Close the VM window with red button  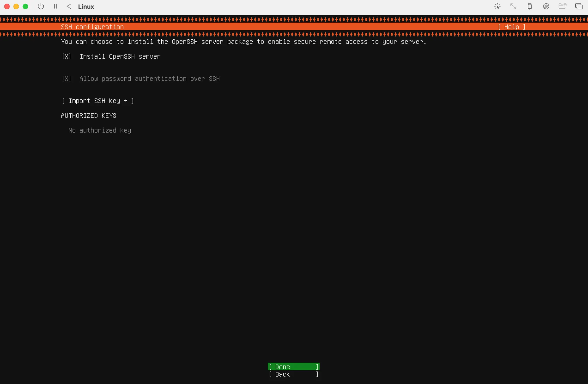[7, 6]
